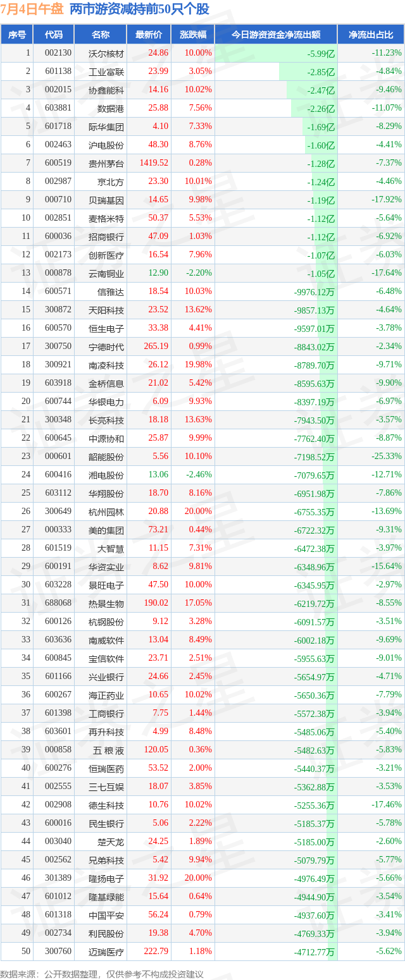Select stock name 杭钢股份

tap(106, 622)
